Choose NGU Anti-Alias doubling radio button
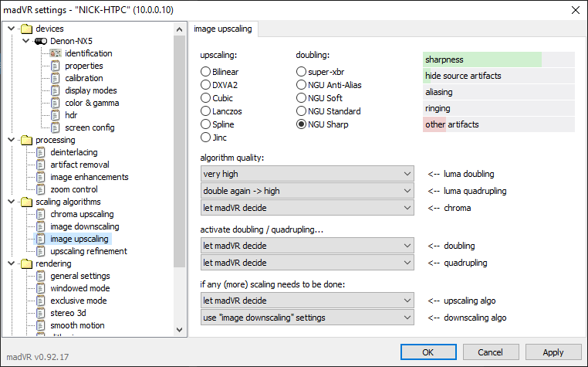The width and height of the screenshot is (588, 367). click(x=302, y=85)
